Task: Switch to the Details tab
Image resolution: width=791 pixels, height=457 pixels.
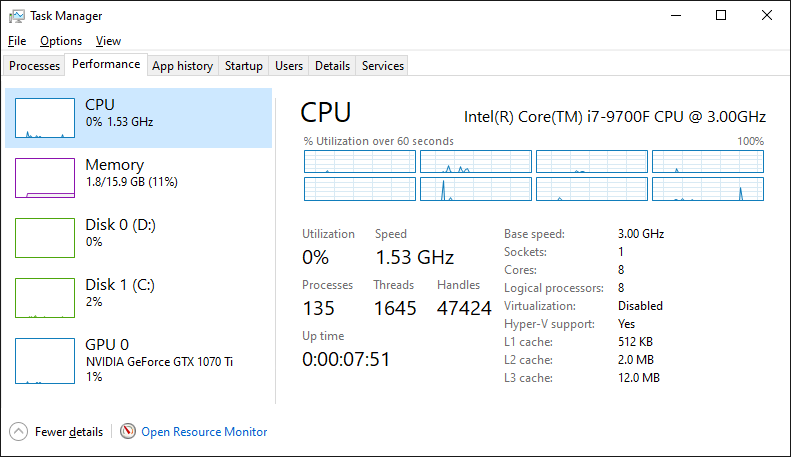Action: pos(332,66)
